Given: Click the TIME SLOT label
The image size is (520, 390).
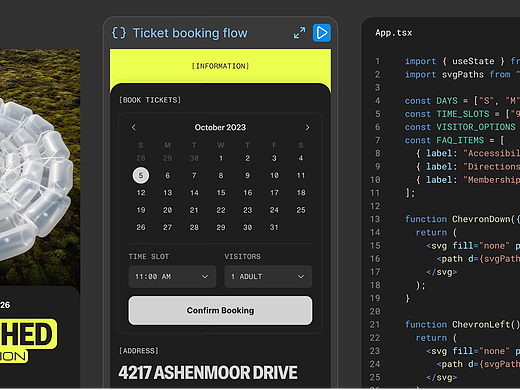Looking at the screenshot, I should click(x=149, y=257).
